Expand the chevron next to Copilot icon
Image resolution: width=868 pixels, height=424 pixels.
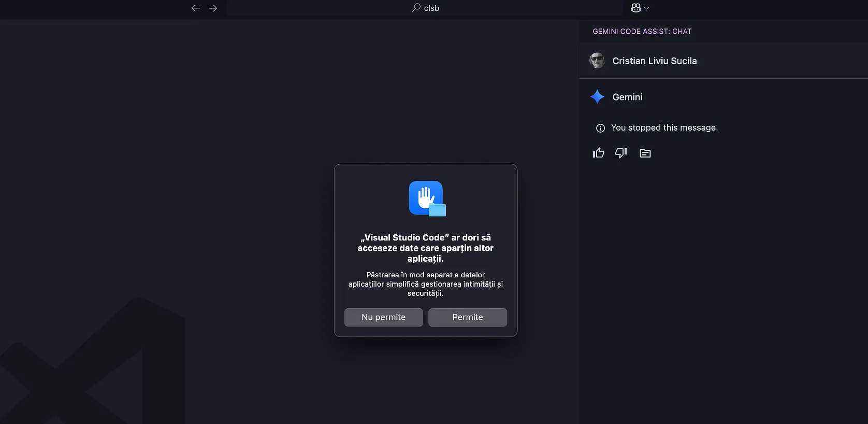[x=646, y=8]
